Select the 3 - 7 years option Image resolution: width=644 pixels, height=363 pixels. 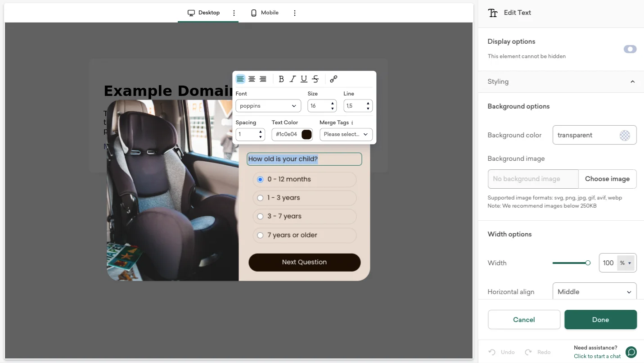point(305,216)
